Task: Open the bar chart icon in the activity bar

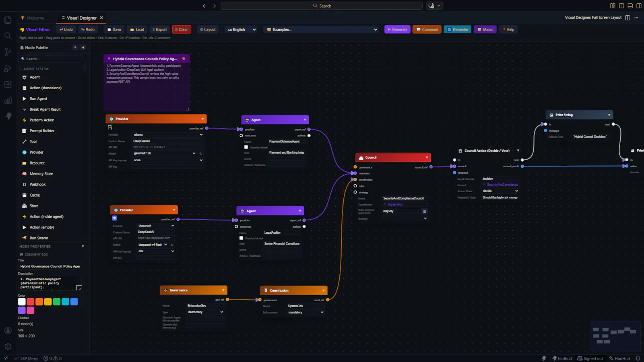Action: click(x=8, y=101)
